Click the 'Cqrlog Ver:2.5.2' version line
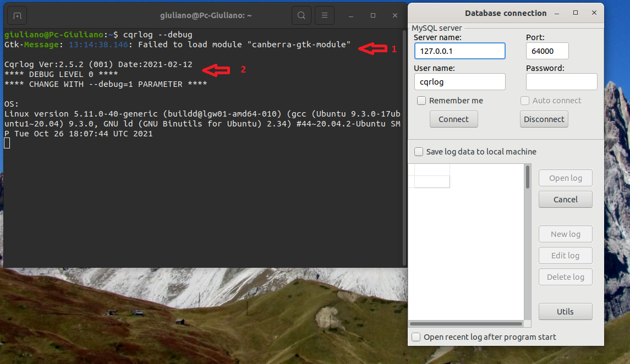Viewport: 630px width, 364px height. (x=98, y=64)
